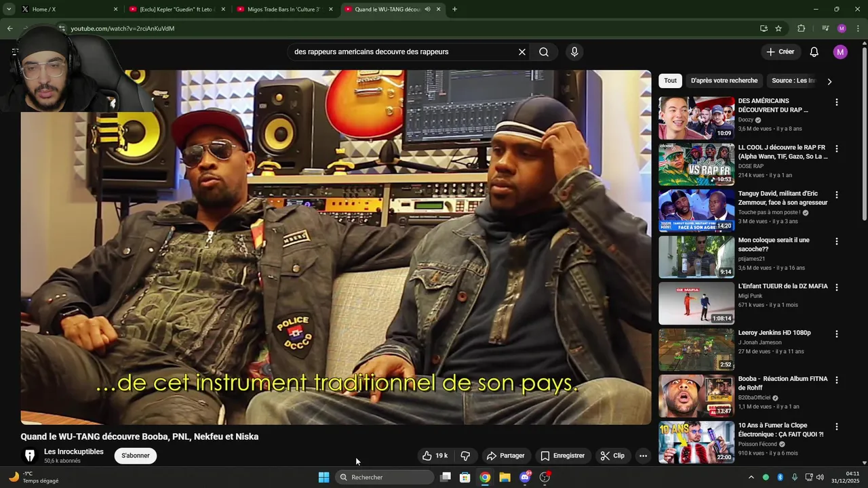
Task: Open options for 10 Ans à Fumer video
Action: coord(836,427)
